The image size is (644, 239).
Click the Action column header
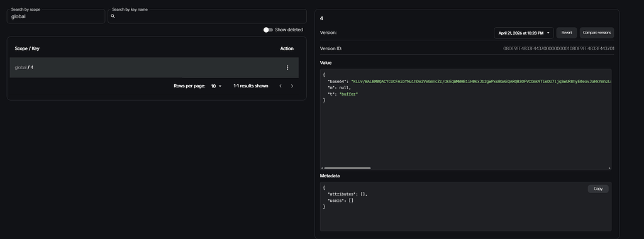pyautogui.click(x=287, y=48)
